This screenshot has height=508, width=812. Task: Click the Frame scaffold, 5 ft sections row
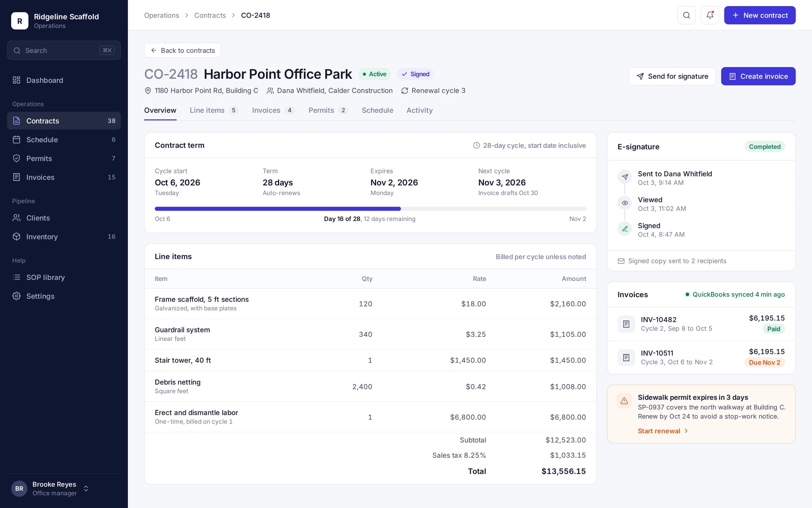(370, 304)
